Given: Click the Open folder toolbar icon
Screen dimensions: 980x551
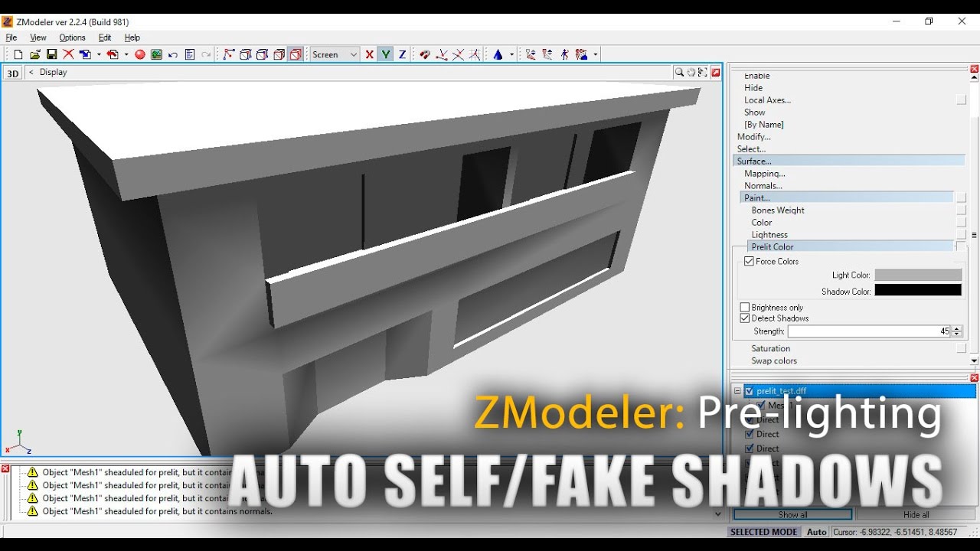Looking at the screenshot, I should 35,54.
